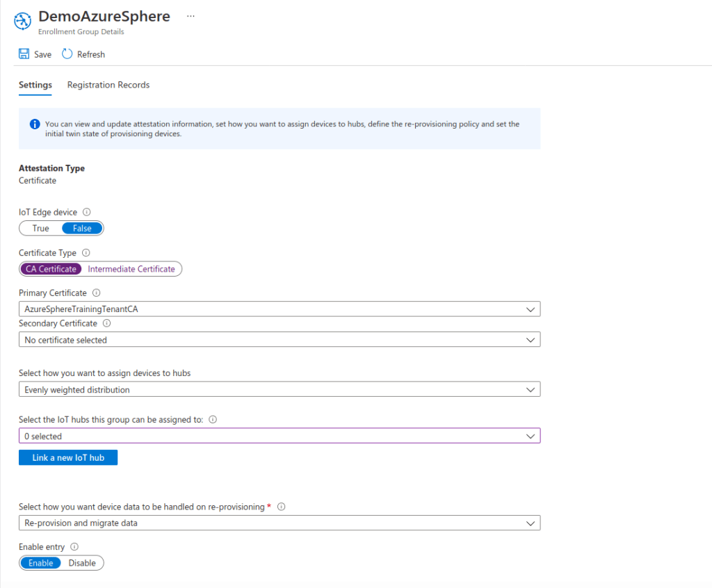Select the Settings tab
The image size is (712, 588).
(x=35, y=85)
